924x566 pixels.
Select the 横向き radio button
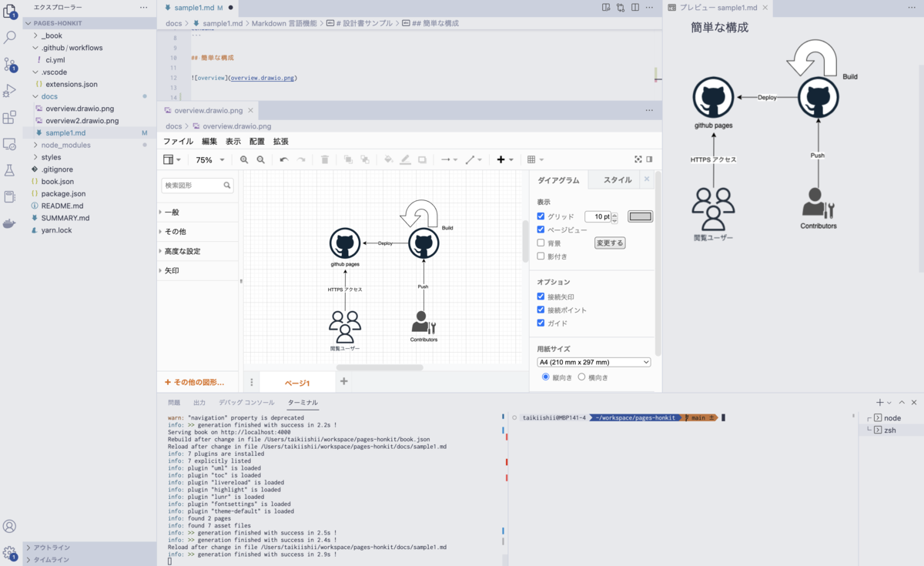tap(581, 377)
